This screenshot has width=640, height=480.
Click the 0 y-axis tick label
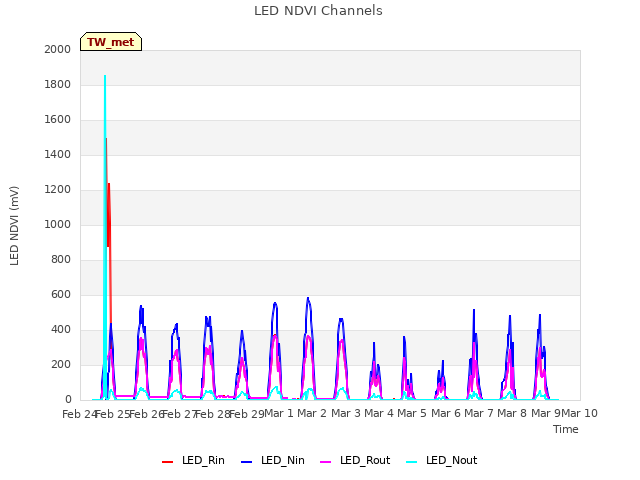click(68, 400)
